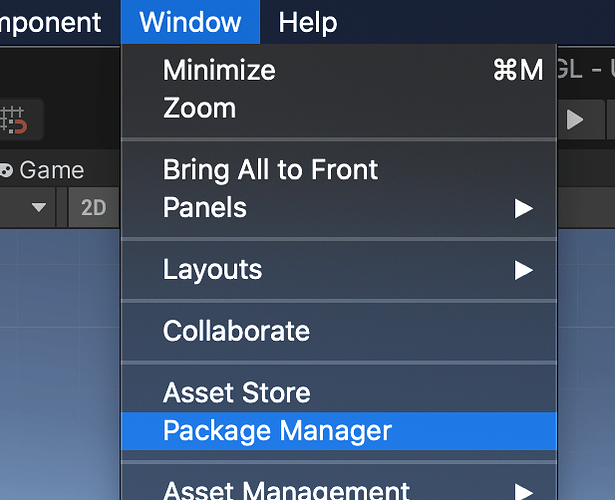The image size is (615, 500).
Task: Expand the Layouts submenu arrow
Action: click(x=523, y=269)
